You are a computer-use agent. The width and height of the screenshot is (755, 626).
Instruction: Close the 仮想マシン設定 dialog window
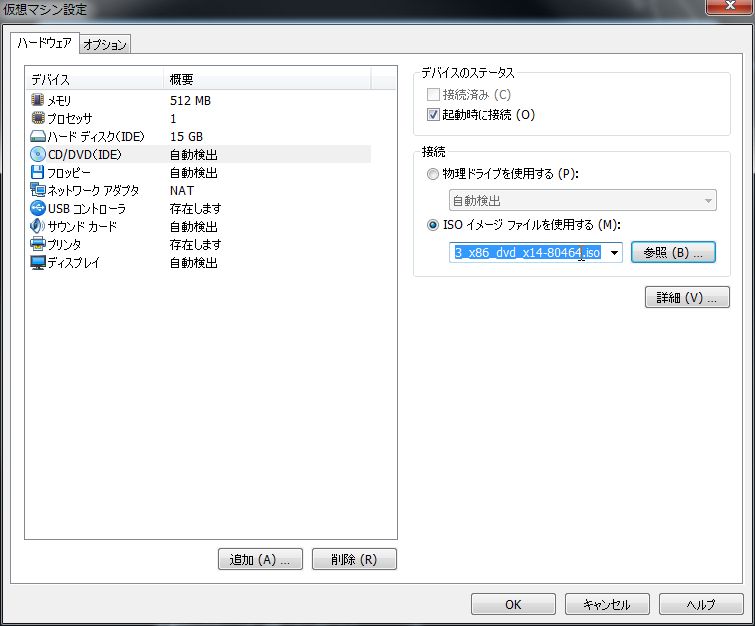click(x=729, y=5)
